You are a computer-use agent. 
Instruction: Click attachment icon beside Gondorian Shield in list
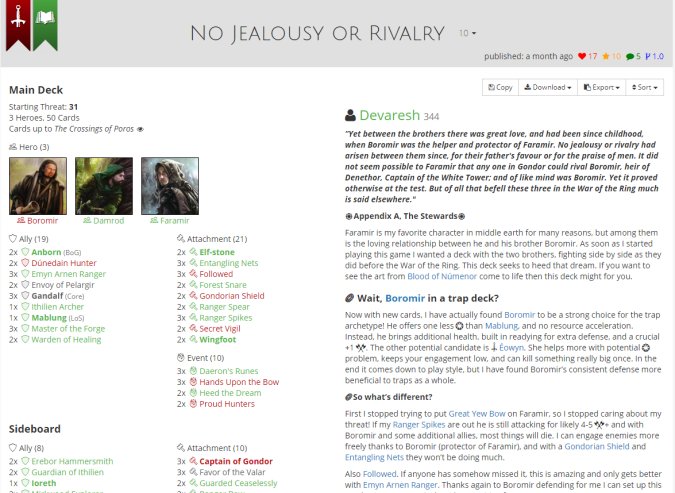pos(193,296)
